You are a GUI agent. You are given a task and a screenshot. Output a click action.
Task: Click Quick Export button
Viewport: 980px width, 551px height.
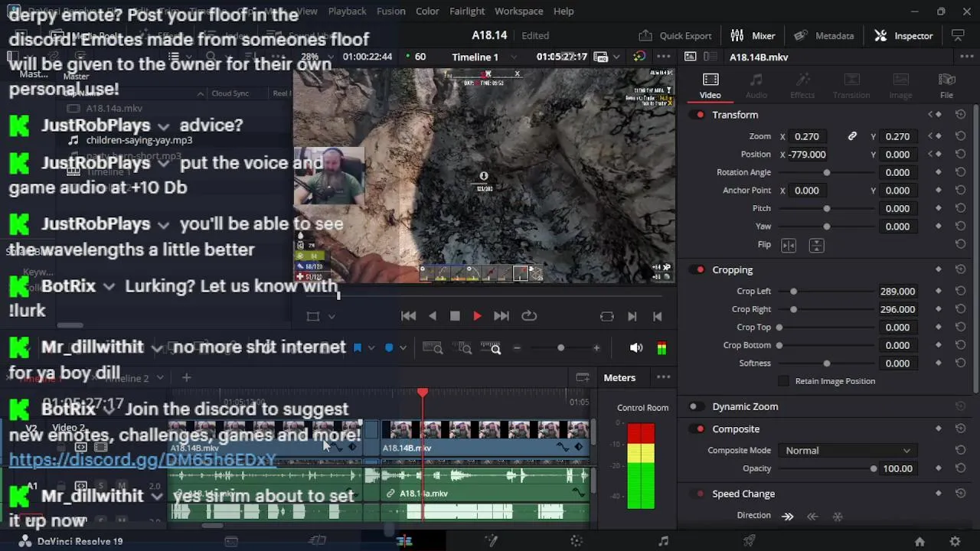tap(675, 35)
